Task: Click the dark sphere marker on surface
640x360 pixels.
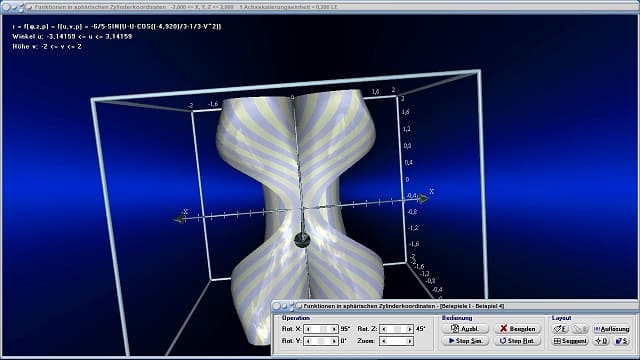Action: click(x=302, y=240)
